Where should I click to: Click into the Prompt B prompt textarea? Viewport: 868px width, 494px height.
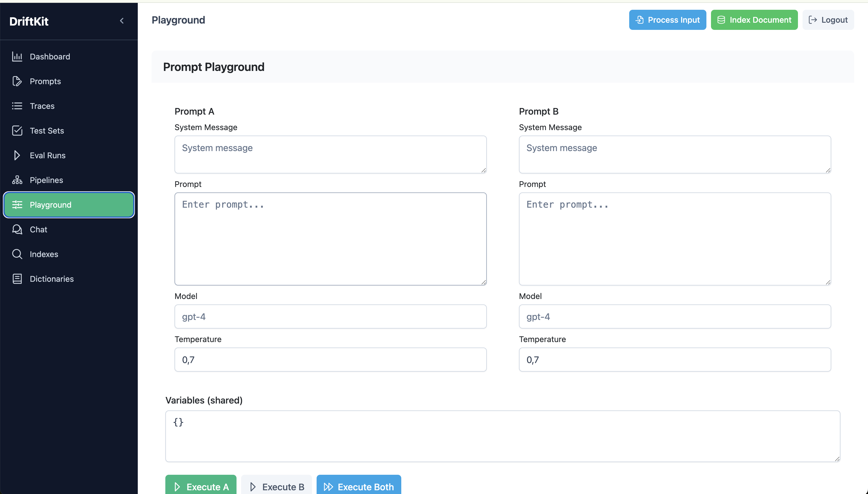(x=675, y=239)
